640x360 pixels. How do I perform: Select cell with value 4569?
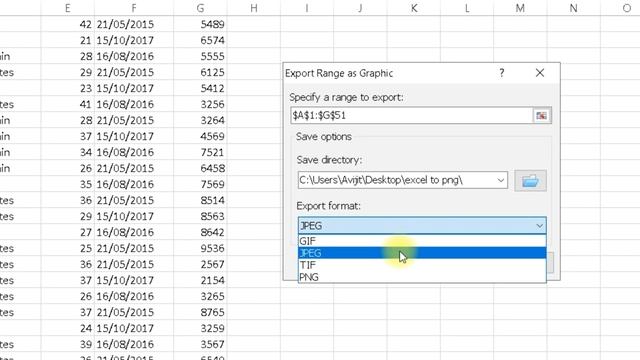pos(200,136)
